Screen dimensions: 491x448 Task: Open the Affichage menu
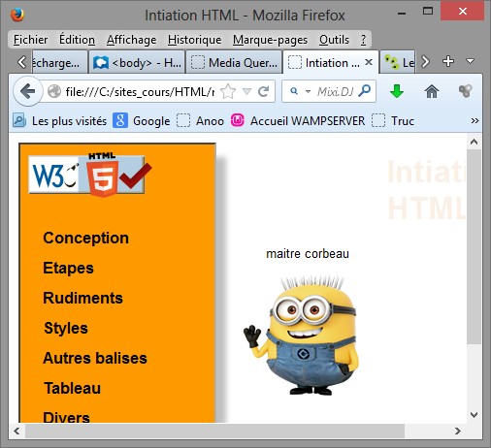[x=131, y=40]
